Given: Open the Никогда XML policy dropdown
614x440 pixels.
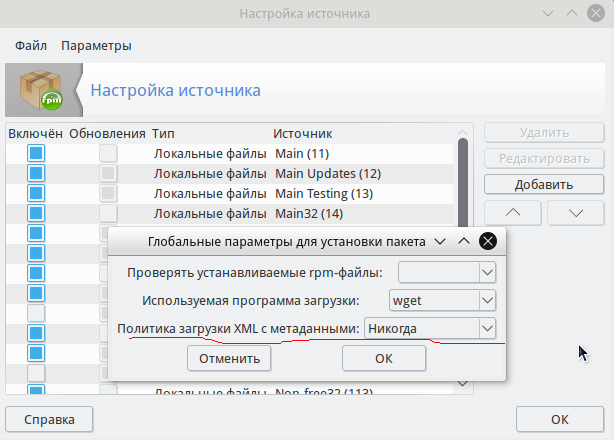Looking at the screenshot, I should coord(430,328).
